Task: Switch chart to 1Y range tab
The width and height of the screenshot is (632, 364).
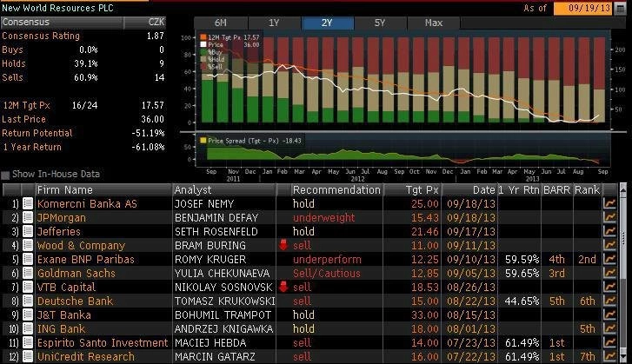Action: tap(274, 23)
